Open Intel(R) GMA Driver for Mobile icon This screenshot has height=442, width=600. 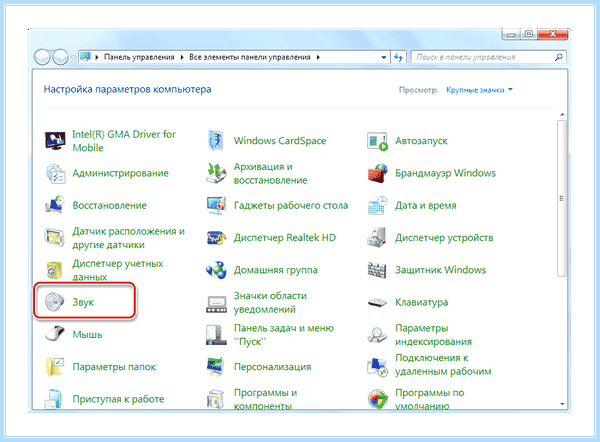pyautogui.click(x=55, y=141)
